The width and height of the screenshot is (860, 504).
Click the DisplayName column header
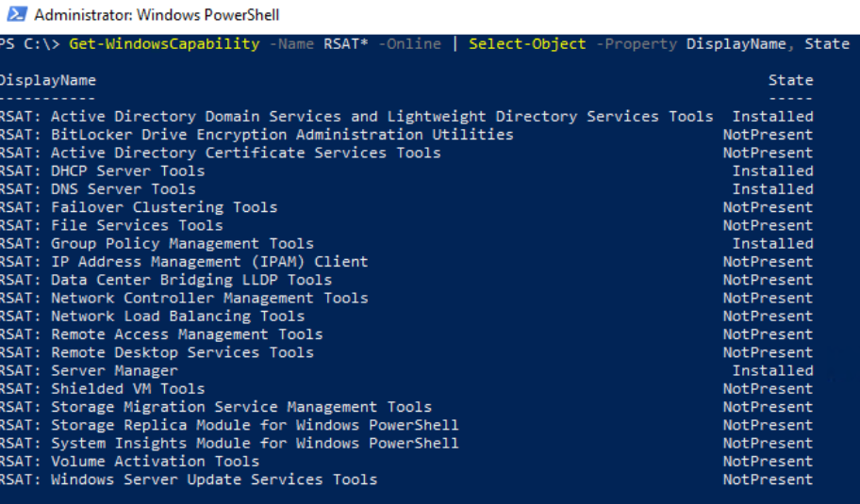[x=47, y=80]
